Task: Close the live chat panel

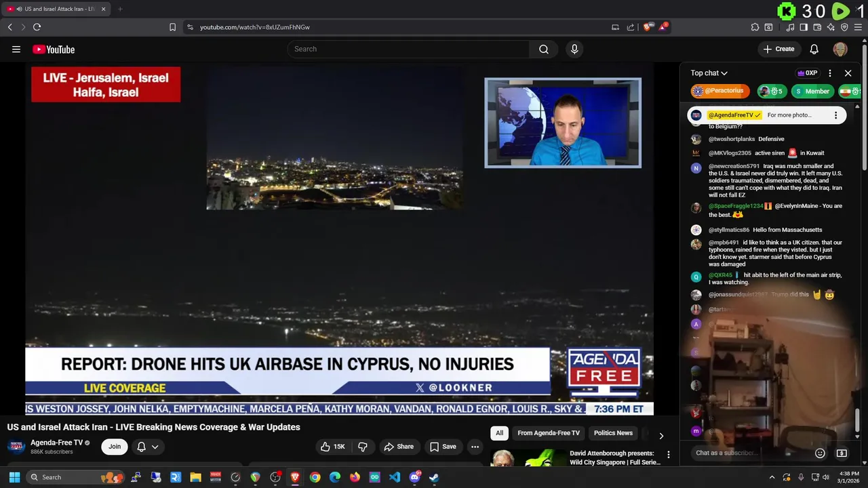Action: coord(848,73)
